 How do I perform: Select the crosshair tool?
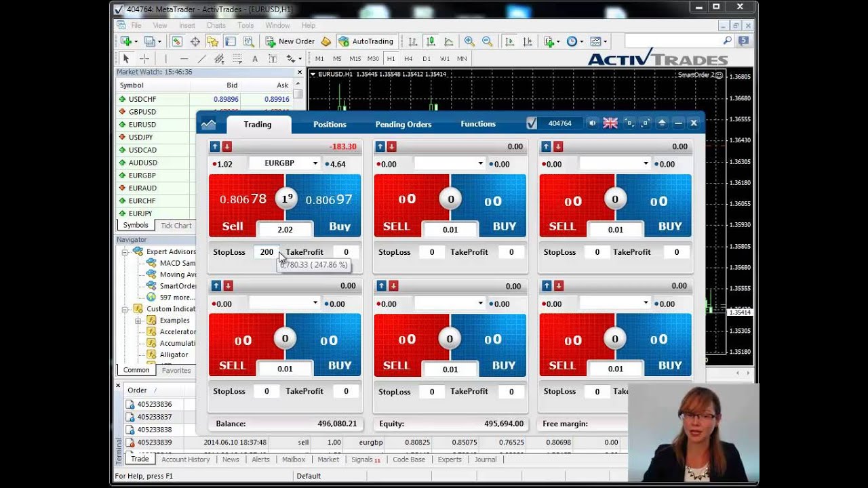click(x=144, y=58)
